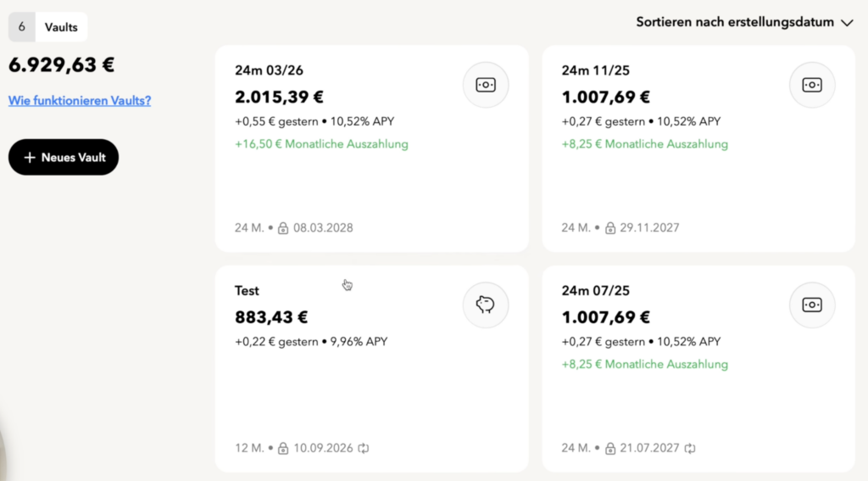The width and height of the screenshot is (868, 481).
Task: Click maturity date 21.07.2027
Action: point(650,448)
